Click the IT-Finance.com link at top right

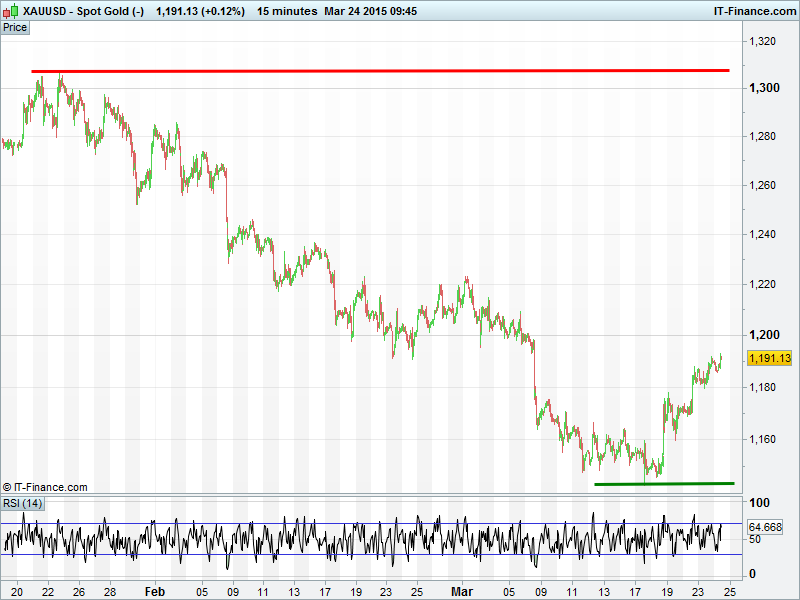[x=754, y=11]
